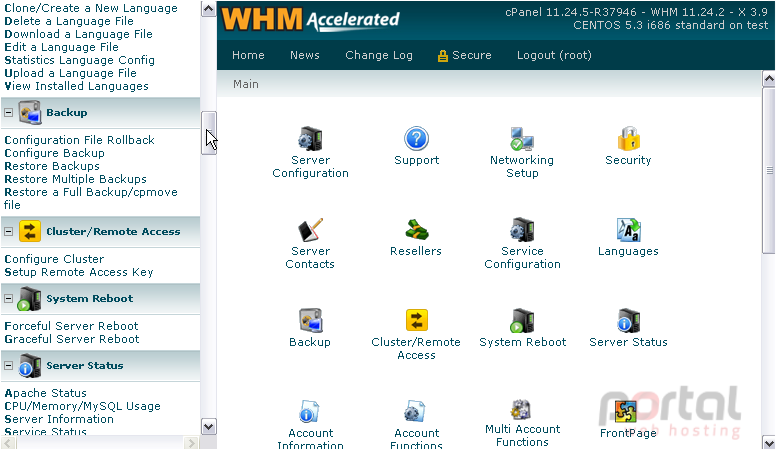Open the Languages icon in main panel
Screen dimensions: 776x450
point(629,230)
